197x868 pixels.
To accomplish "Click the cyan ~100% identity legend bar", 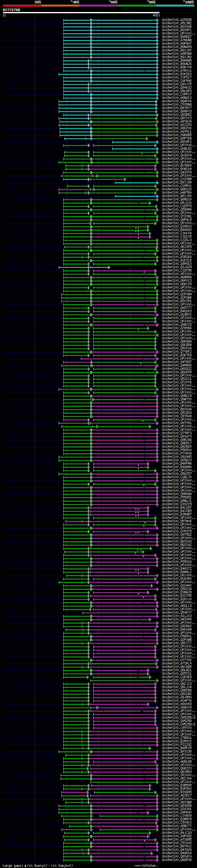I will point(175,6).
